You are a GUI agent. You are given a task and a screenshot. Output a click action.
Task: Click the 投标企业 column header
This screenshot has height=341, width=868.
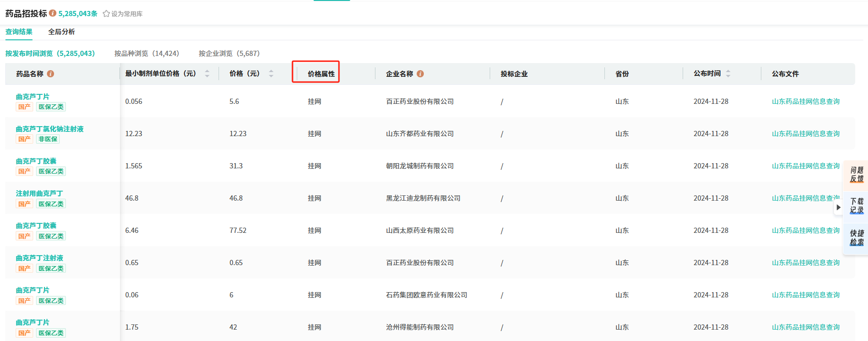click(514, 74)
